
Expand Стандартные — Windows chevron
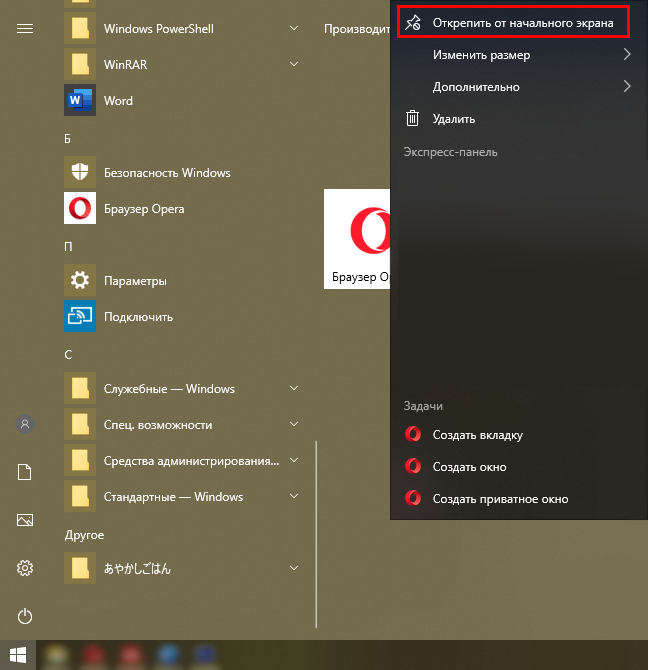coord(294,496)
